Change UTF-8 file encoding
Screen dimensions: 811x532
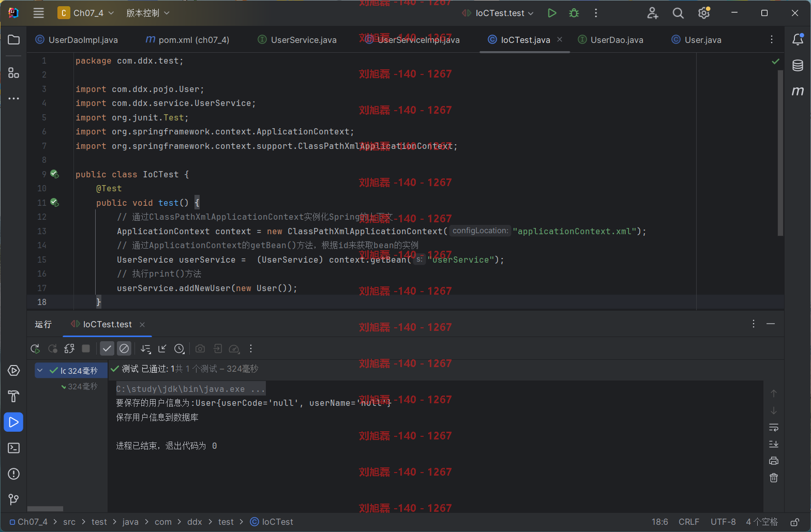[723, 522]
